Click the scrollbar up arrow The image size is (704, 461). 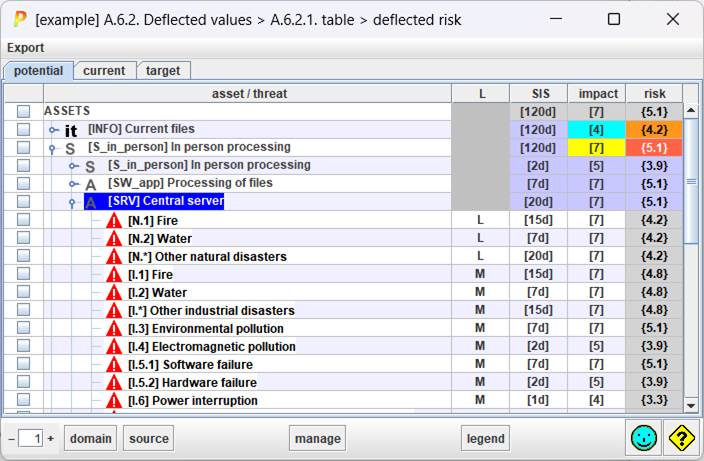691,110
